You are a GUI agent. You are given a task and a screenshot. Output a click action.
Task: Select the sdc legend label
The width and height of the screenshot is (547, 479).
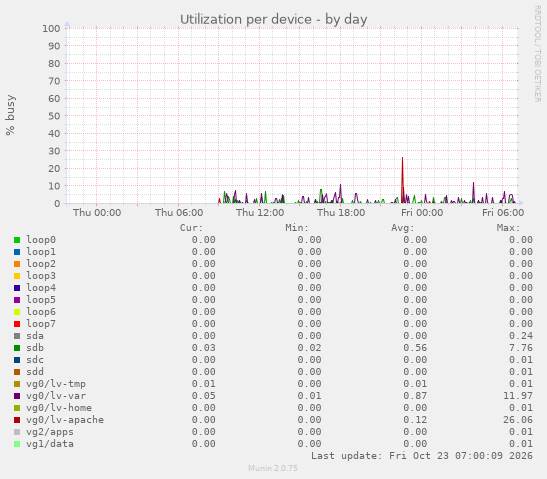pos(35,360)
